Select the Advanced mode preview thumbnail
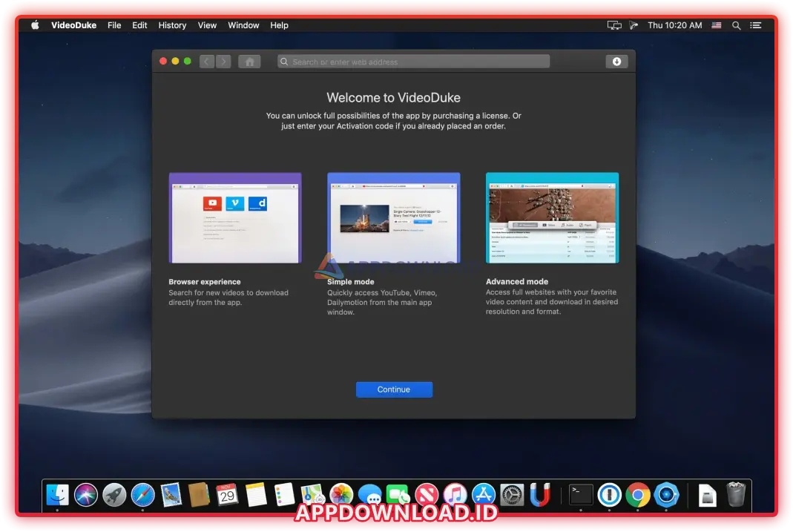The image size is (793, 532). pos(552,217)
